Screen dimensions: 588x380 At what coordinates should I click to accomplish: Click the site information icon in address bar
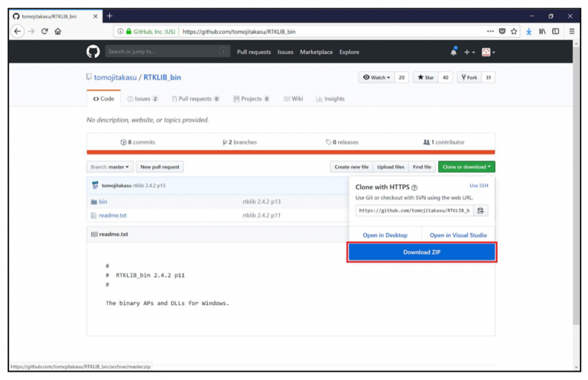coord(120,32)
